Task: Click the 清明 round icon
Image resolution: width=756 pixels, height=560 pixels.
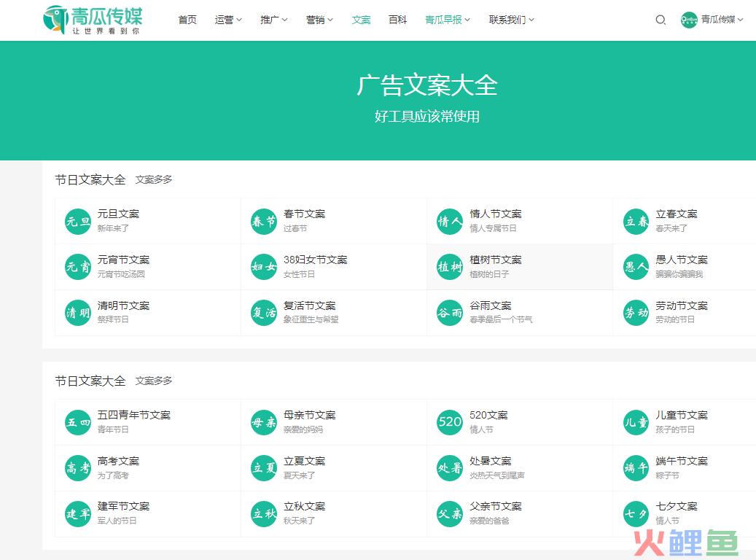Action: click(77, 313)
